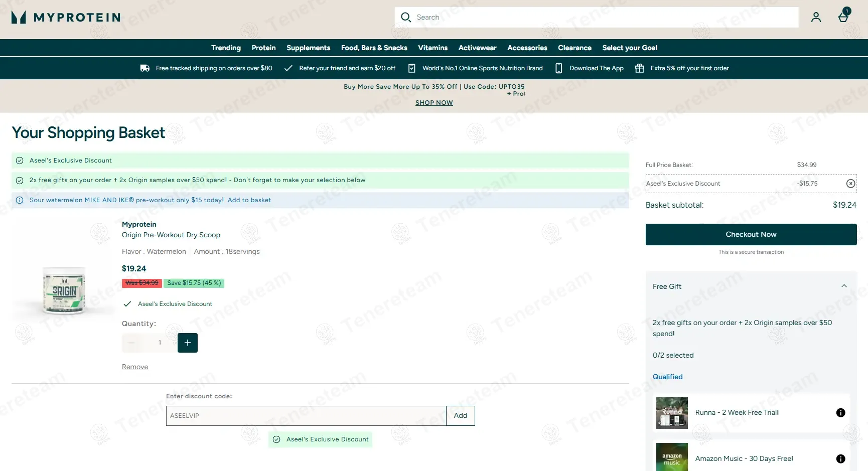Click the Your Shopping Basket heading
Screen dimensions: 868x471
pos(88,133)
